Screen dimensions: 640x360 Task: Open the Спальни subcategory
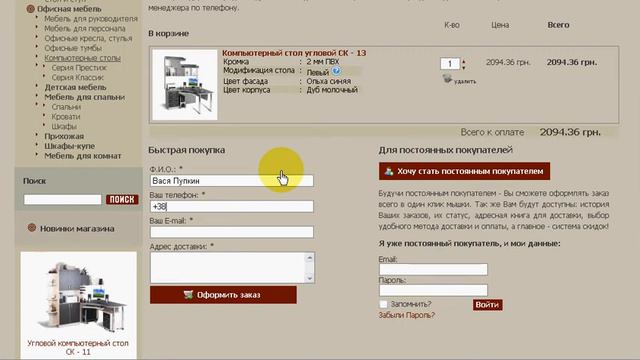tap(66, 107)
